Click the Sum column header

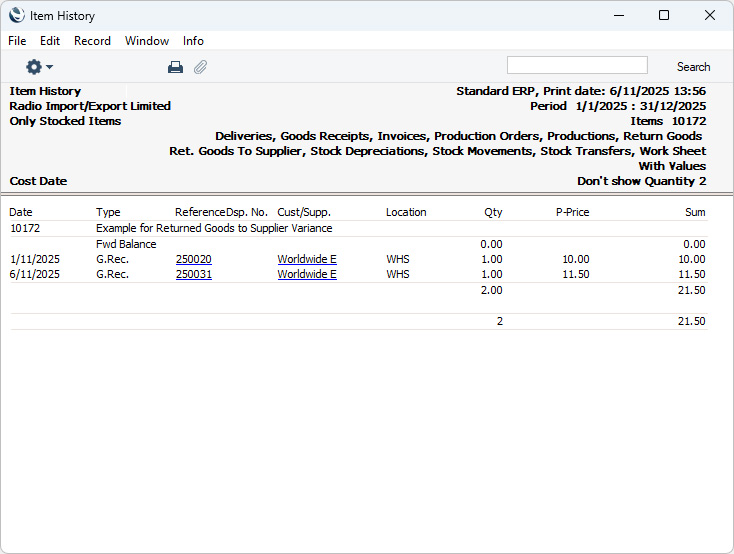coord(695,212)
